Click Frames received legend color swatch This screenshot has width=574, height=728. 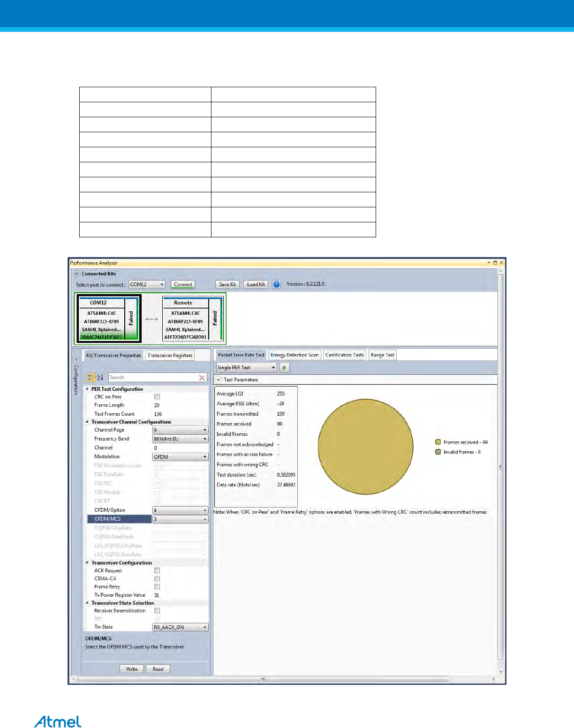(x=438, y=442)
